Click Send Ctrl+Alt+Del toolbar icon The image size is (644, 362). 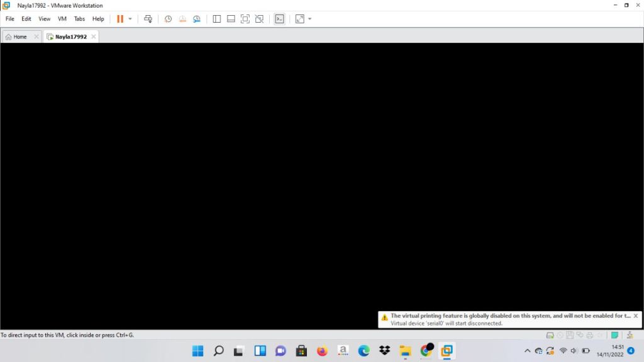(x=148, y=19)
